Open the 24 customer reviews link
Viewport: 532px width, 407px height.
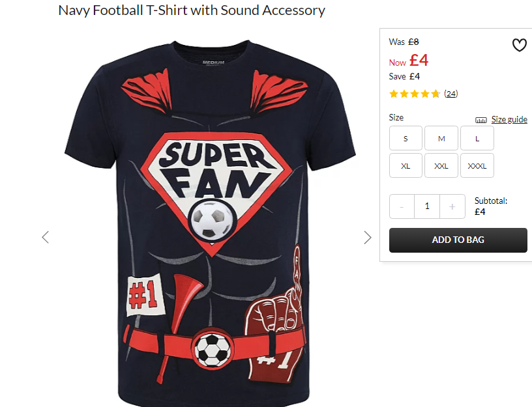pos(451,94)
